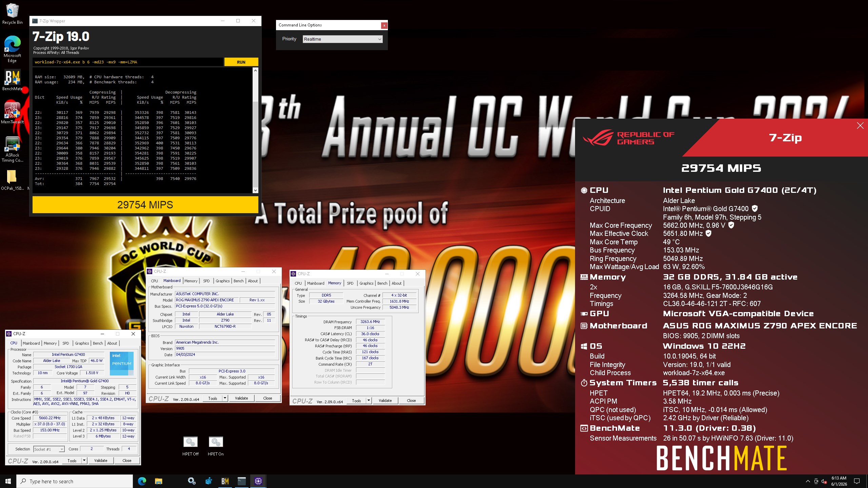Click the ROG Republic of Gamers logo
Image resolution: width=868 pixels, height=488 pixels.
tap(628, 138)
